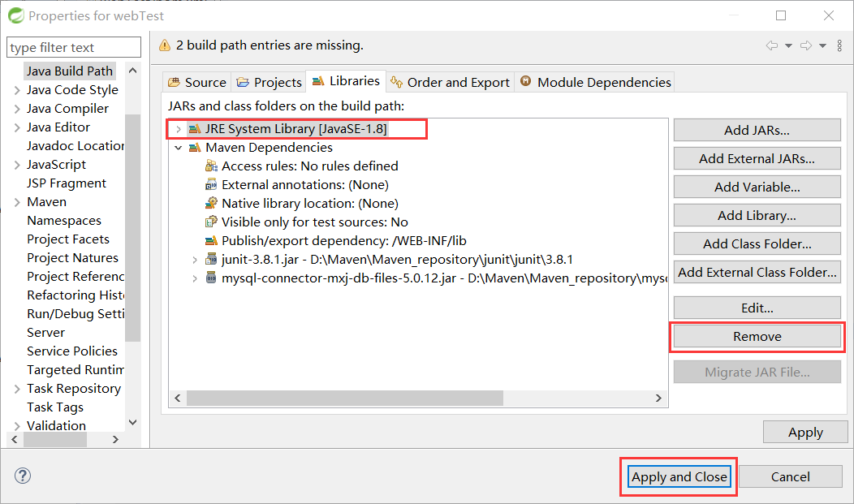Click the junit-3.8.1.jar file icon
The image size is (854, 504).
pos(211,259)
